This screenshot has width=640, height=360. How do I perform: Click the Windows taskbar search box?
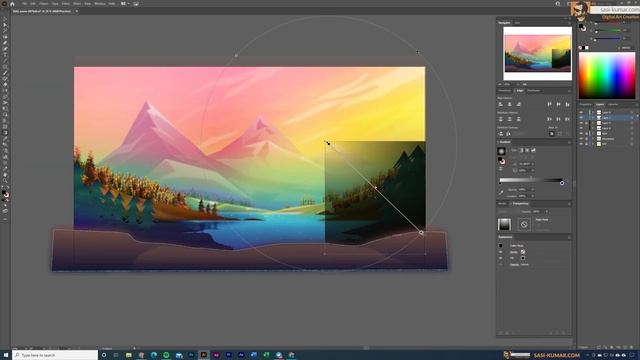coord(55,355)
